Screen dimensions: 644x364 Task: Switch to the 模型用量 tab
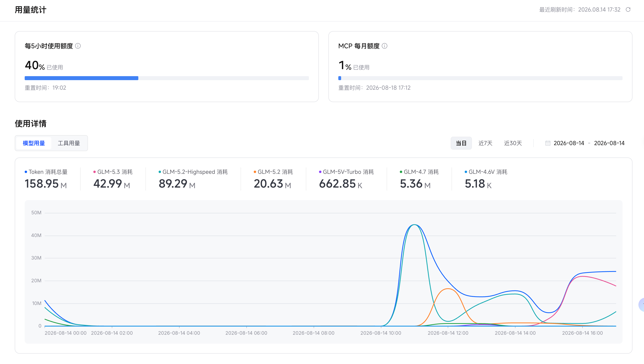point(34,143)
